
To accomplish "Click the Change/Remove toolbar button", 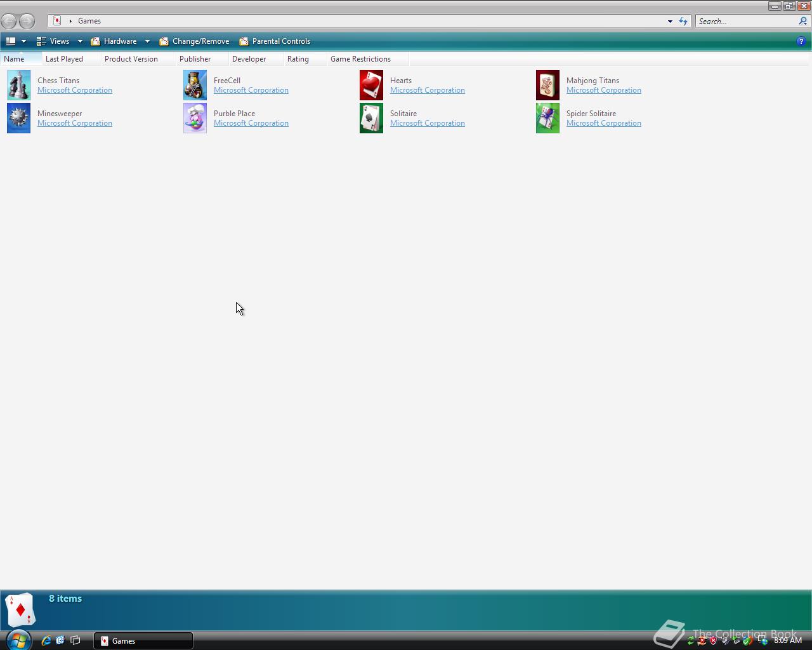I will (x=194, y=41).
